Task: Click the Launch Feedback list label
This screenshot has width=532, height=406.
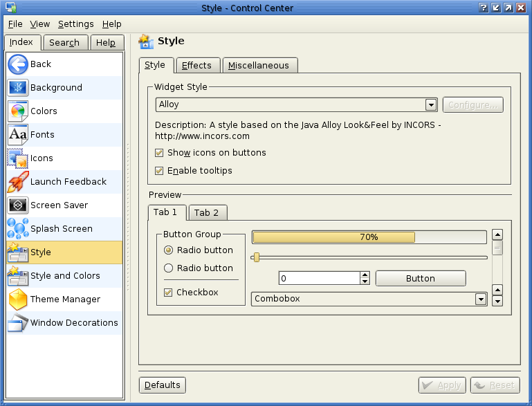Action: click(x=68, y=182)
